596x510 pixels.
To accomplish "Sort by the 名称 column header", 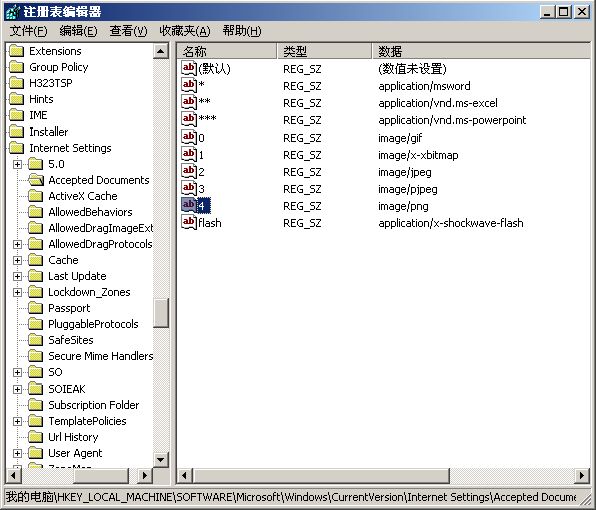I will click(227, 51).
